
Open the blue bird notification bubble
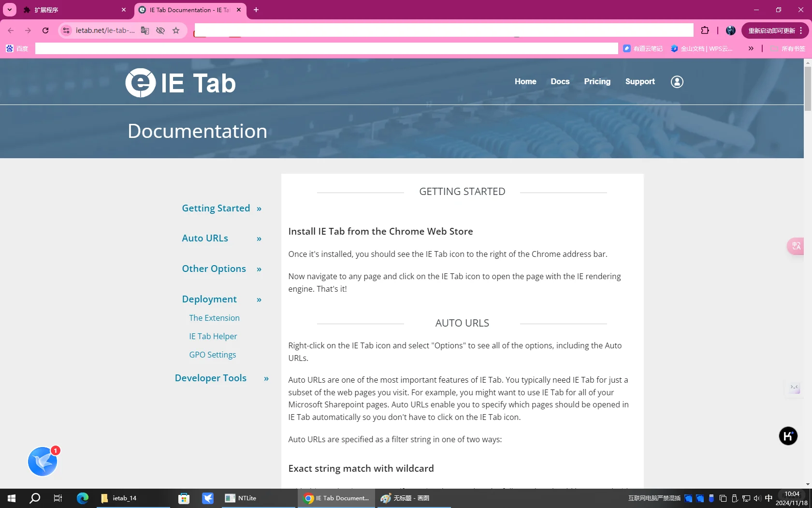pos(43,461)
